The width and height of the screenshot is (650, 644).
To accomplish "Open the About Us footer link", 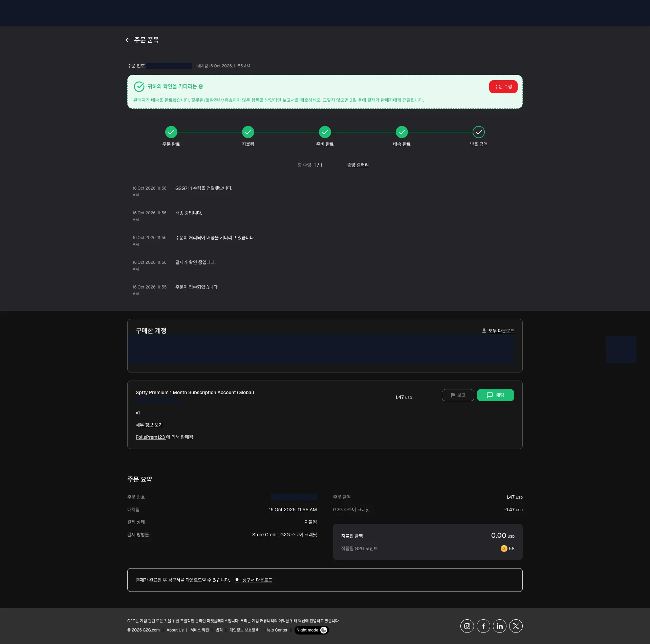I will pyautogui.click(x=175, y=630).
